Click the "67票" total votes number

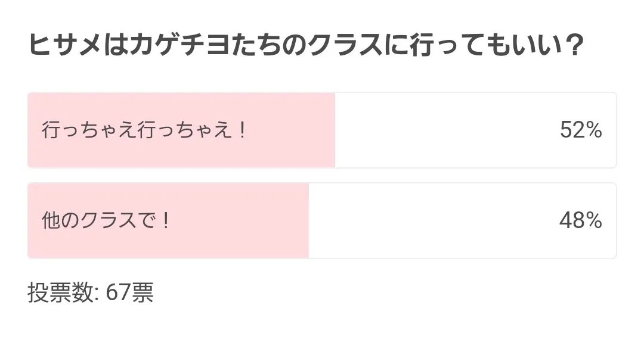[129, 292]
